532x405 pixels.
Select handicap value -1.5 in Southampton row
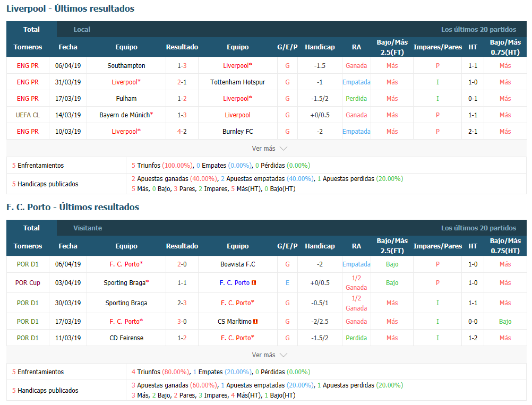point(320,66)
